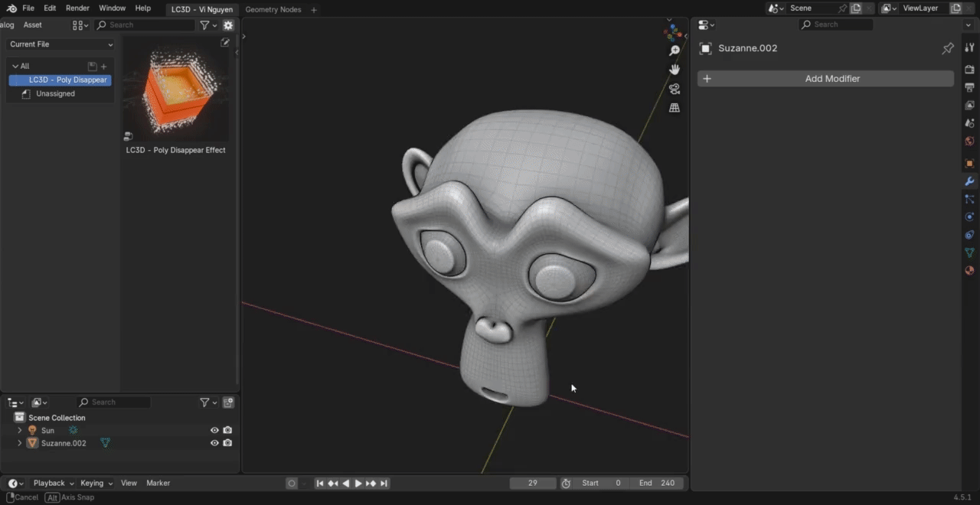The height and width of the screenshot is (505, 980).
Task: Select the Unassigned catalog
Action: coord(55,93)
